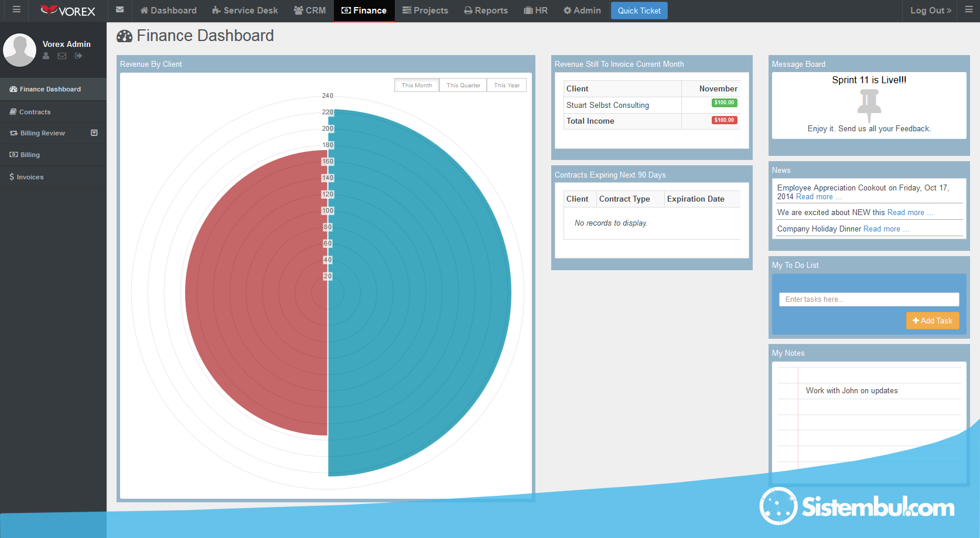The width and height of the screenshot is (980, 538).
Task: Open the Admin menu in top navigation
Action: tap(582, 11)
